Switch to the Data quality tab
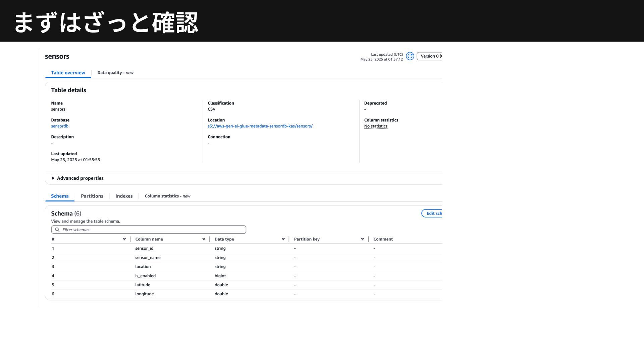Screen dimensions: 644x362 [115, 73]
